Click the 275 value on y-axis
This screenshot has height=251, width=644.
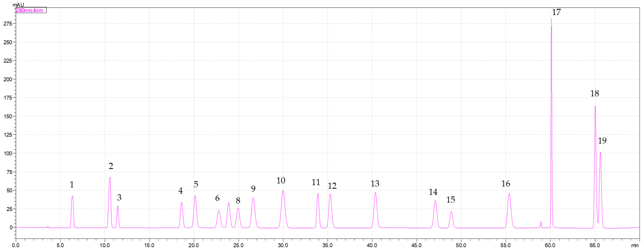[x=7, y=24]
